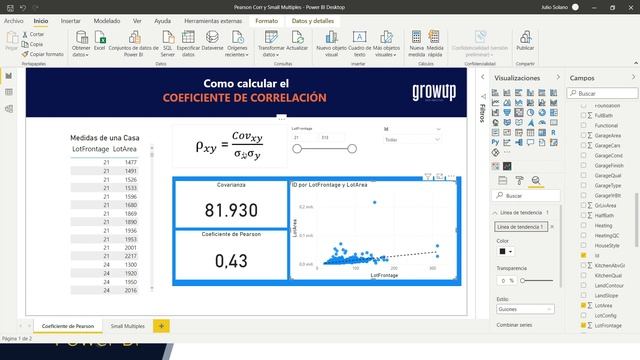Select the scatter chart visual icon
This screenshot has height=360, width=640.
519,113
